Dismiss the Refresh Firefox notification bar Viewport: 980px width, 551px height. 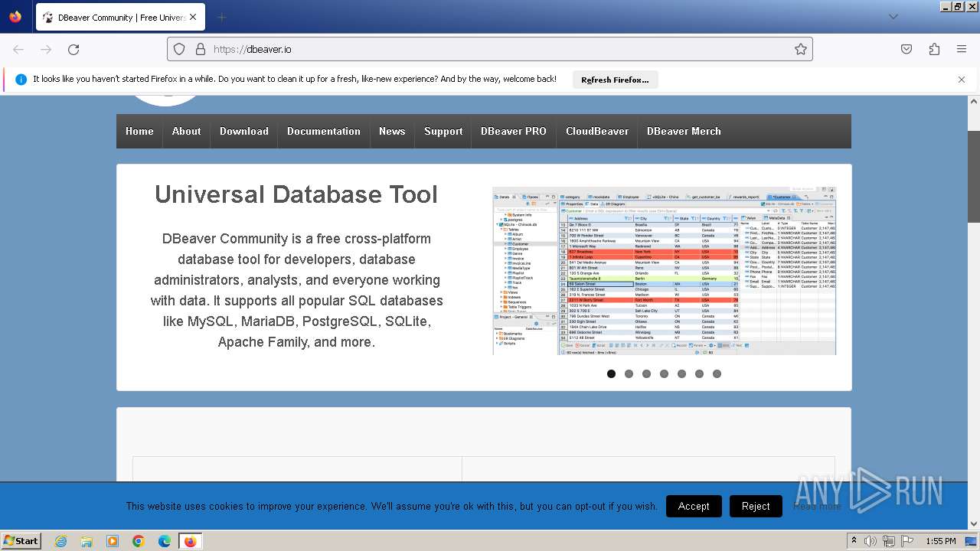(x=962, y=80)
